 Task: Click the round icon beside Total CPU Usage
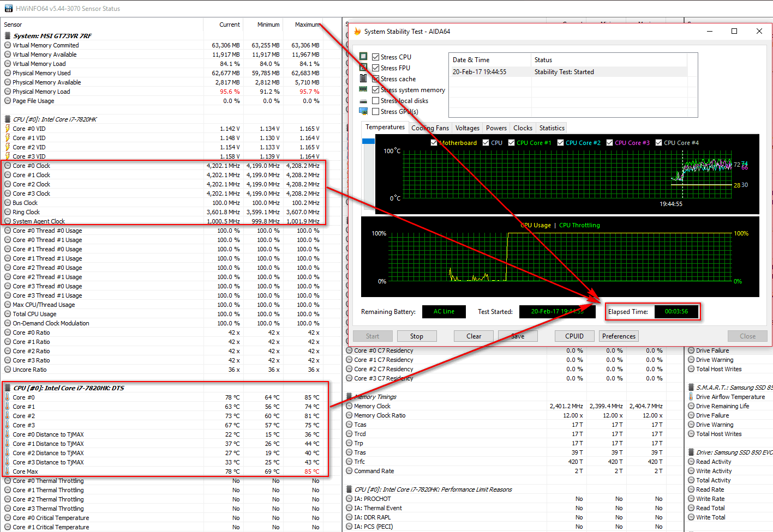(x=8, y=314)
